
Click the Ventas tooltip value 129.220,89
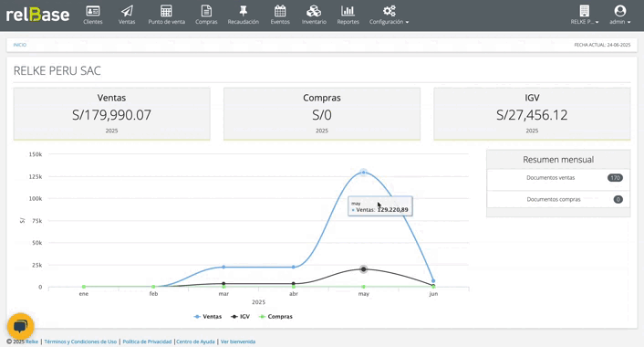[x=392, y=210]
